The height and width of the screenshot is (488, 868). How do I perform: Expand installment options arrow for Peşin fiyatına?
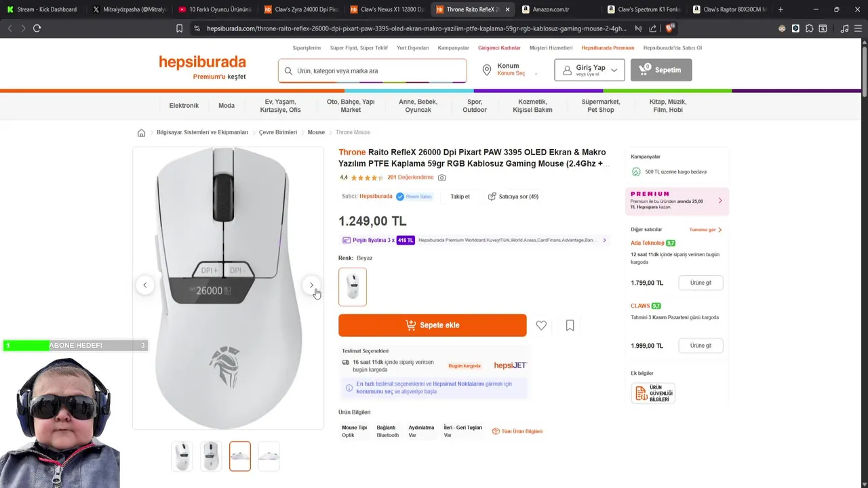pyautogui.click(x=604, y=240)
